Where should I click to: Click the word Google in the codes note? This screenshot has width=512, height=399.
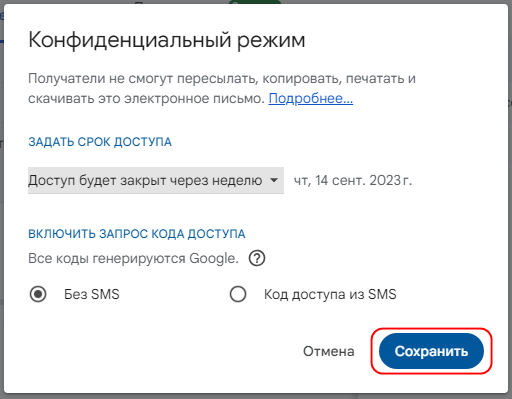[x=214, y=259]
